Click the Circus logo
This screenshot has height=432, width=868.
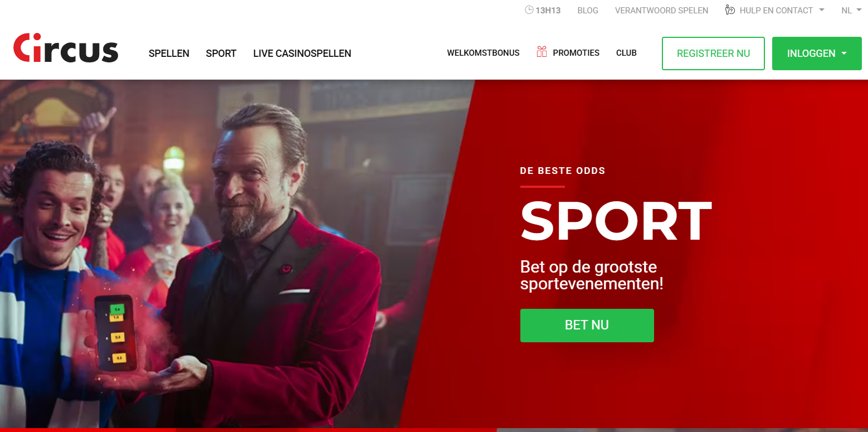tap(66, 48)
